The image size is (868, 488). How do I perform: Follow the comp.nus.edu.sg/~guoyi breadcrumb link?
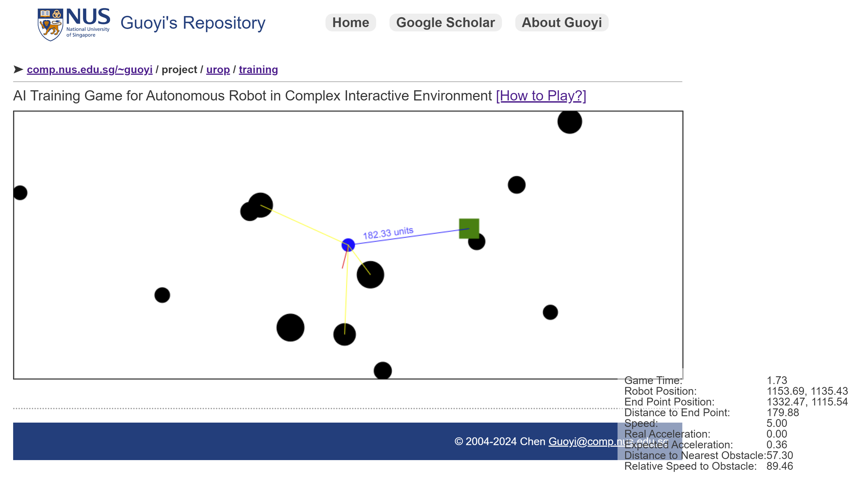[x=90, y=70]
